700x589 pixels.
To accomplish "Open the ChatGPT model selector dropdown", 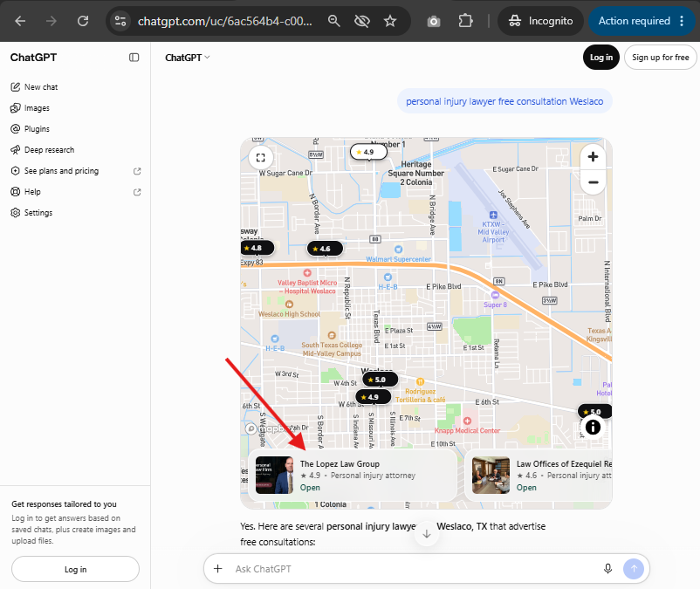I will pos(188,58).
